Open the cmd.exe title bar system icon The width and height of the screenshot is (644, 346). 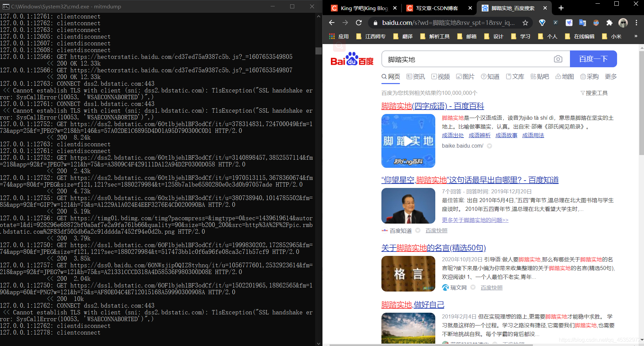tap(6, 6)
